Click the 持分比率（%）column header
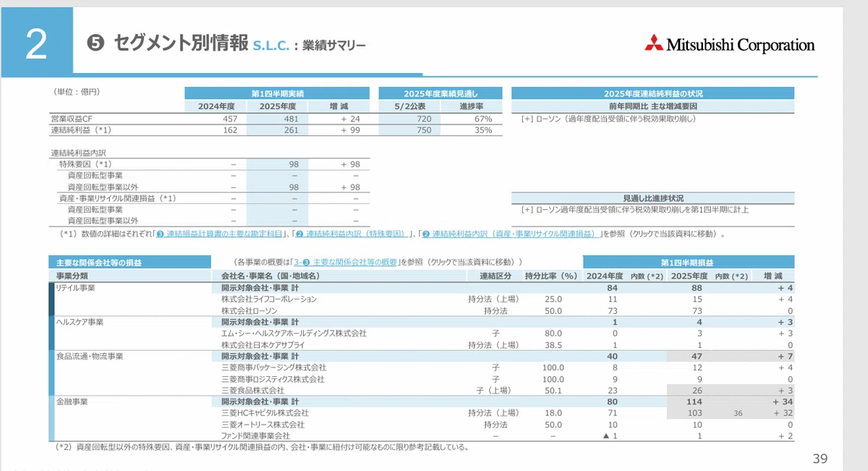Image resolution: width=868 pixels, height=471 pixels. click(x=551, y=276)
